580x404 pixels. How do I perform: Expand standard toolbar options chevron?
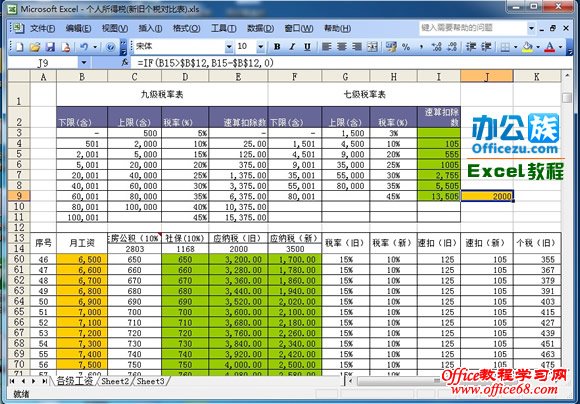(x=123, y=47)
